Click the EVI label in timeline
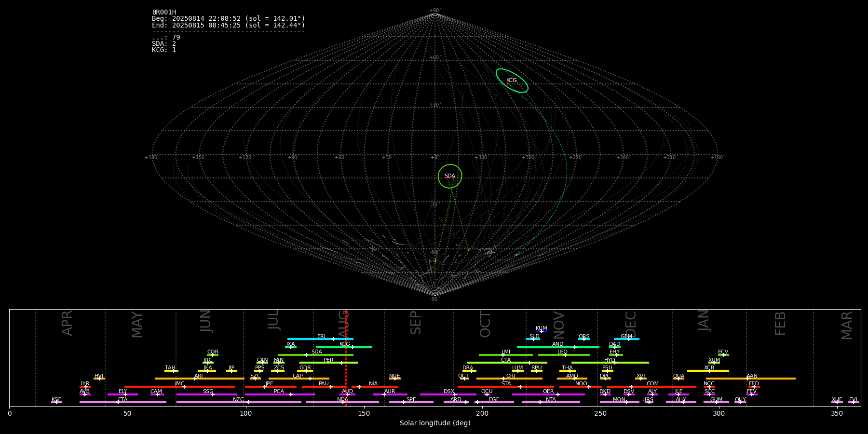This screenshot has width=868, height=434. pyautogui.click(x=853, y=400)
